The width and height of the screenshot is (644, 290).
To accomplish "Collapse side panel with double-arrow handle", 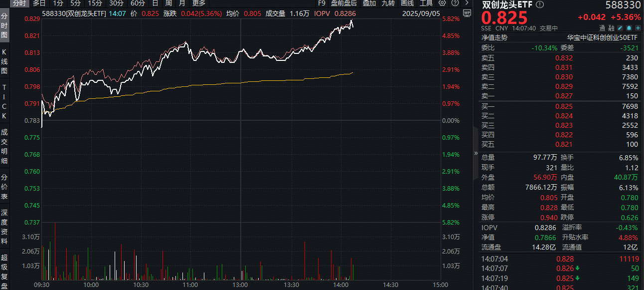I will tap(476, 153).
